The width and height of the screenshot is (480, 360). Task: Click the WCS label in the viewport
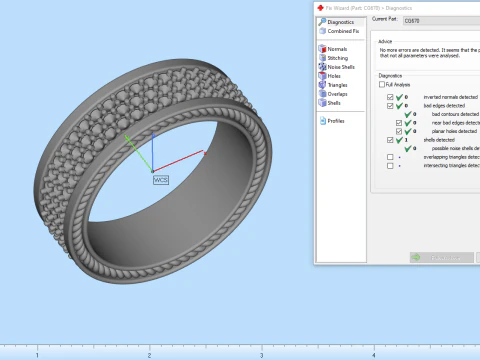pyautogui.click(x=161, y=180)
